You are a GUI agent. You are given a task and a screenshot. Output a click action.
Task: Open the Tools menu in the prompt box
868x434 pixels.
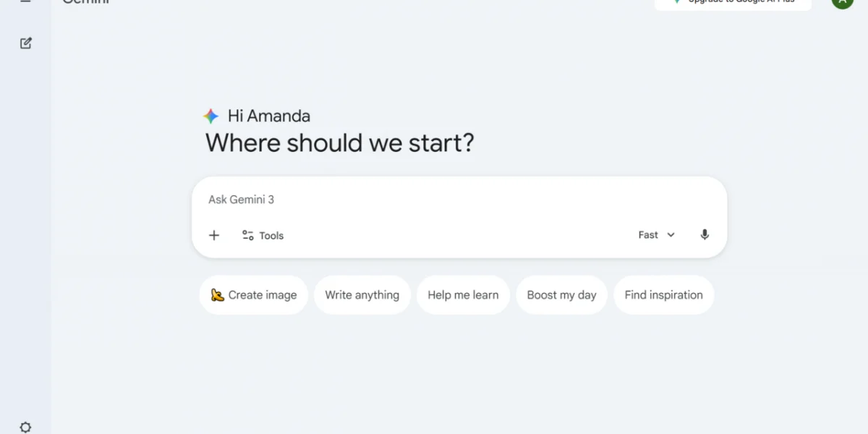[x=263, y=235]
